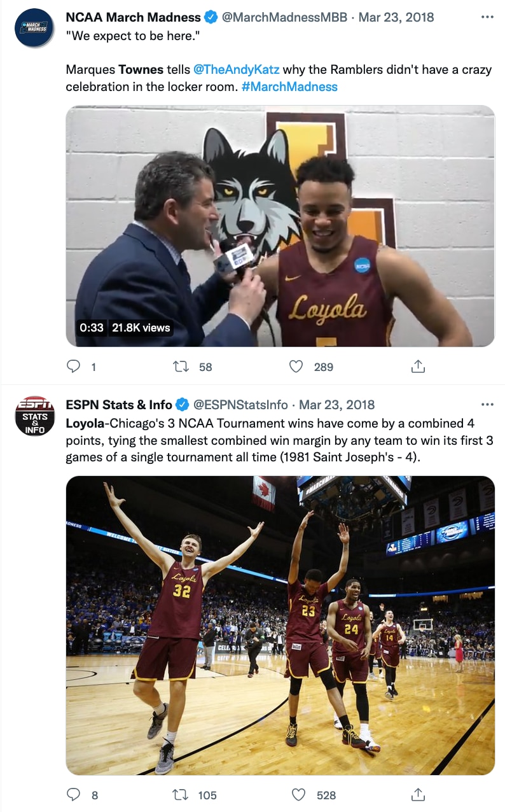
Task: Open NCAA March Madness profile avatar
Action: pos(34,28)
